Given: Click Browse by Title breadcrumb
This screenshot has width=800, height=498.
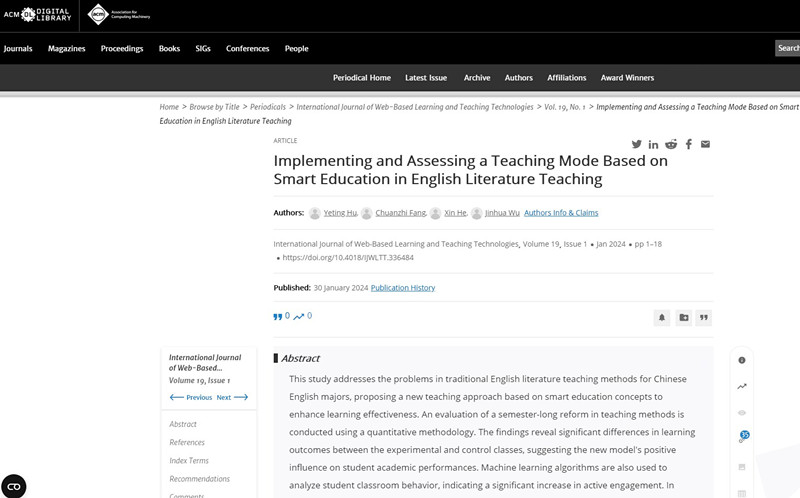Looking at the screenshot, I should [x=214, y=107].
